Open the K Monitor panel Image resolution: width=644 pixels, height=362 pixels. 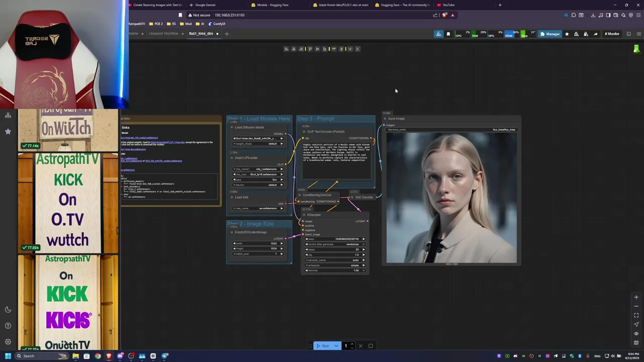pos(612,34)
